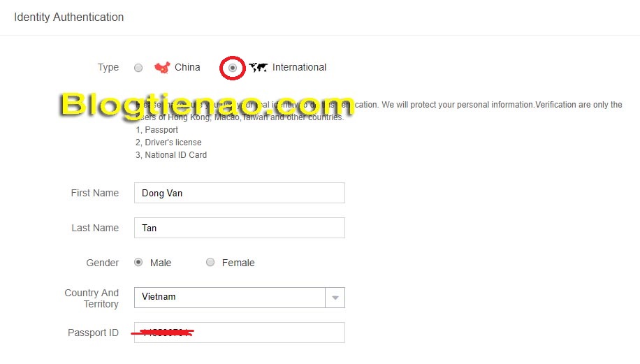Click the Vietnam country select box

[239, 298]
